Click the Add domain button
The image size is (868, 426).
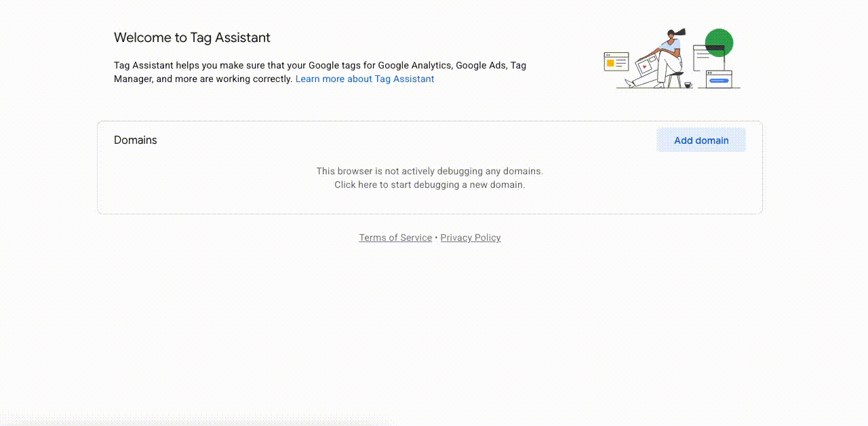coord(701,140)
